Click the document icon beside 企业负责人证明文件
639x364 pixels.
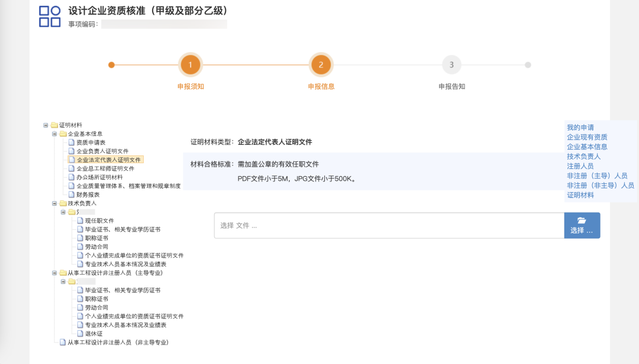[x=71, y=151]
